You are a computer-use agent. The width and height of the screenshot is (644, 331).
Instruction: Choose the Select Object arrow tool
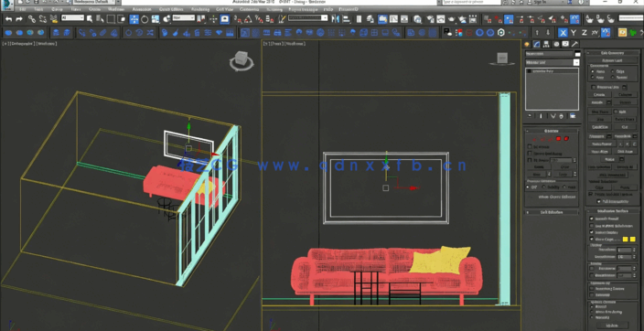coord(90,19)
